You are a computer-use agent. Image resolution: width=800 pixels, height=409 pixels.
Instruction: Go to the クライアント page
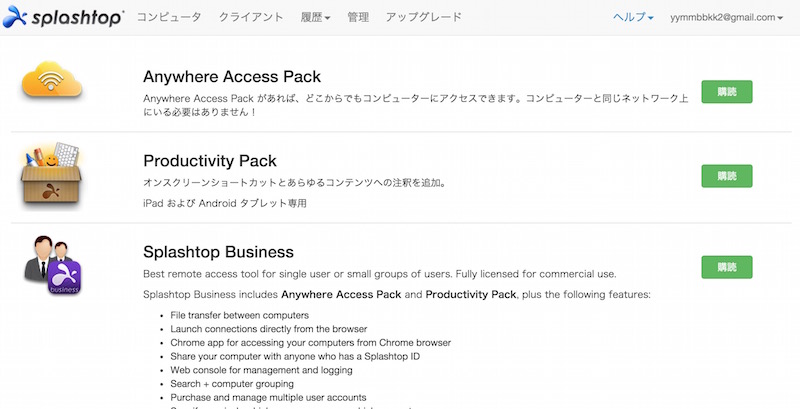pos(251,17)
